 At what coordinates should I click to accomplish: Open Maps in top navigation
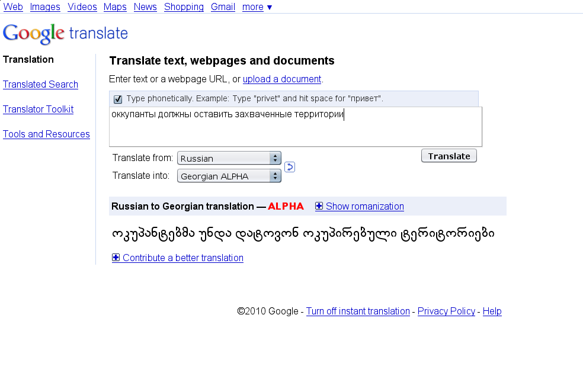point(115,7)
